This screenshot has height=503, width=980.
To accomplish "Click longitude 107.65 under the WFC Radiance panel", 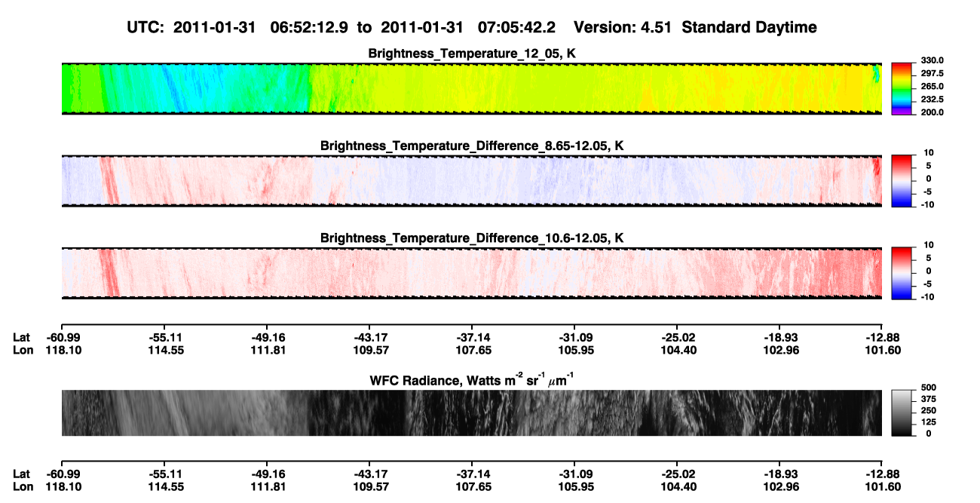I will (472, 487).
